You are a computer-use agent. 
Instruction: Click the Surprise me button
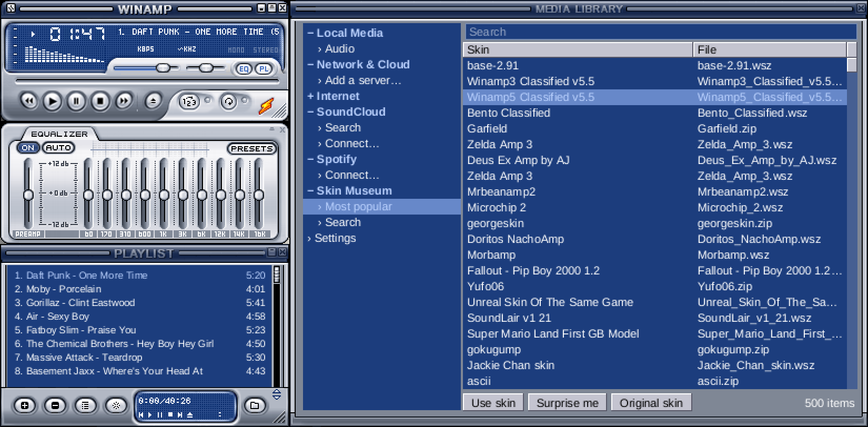[567, 403]
